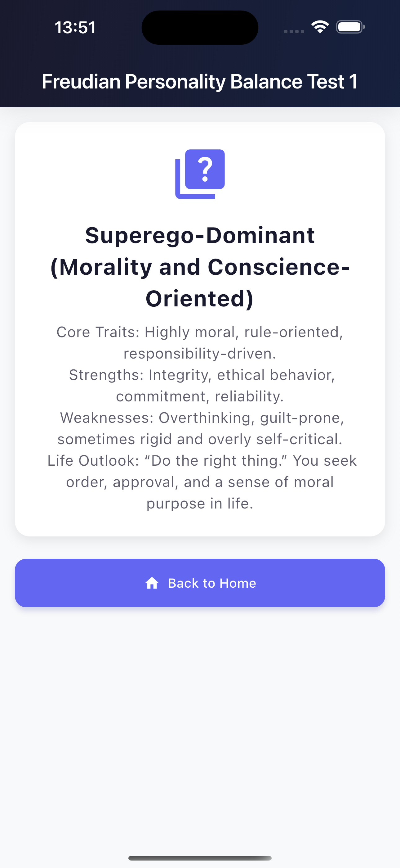Viewport: 400px width, 868px height.
Task: Tap the Freudian Personality Balance Test title
Action: (200, 82)
